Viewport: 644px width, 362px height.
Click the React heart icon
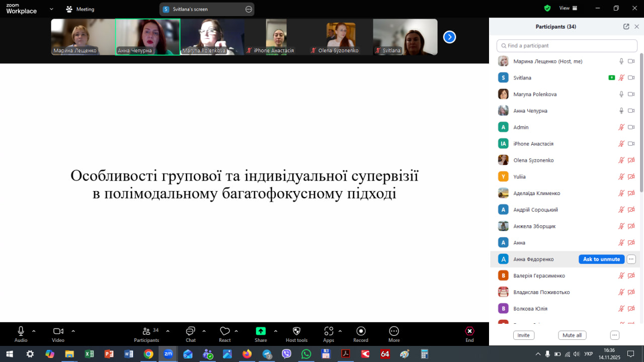[225, 331]
